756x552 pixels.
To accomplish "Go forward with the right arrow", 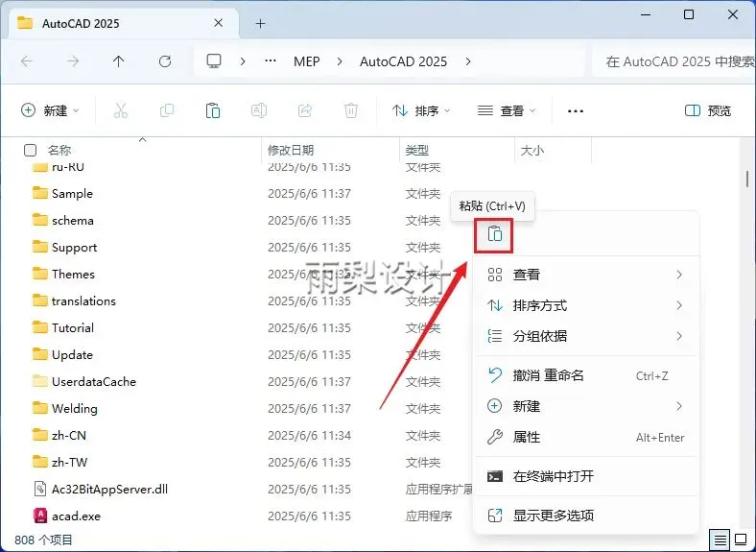I will 73,61.
